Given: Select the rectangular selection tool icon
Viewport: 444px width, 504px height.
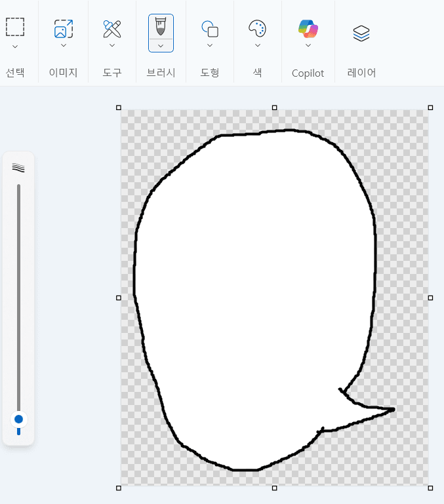Looking at the screenshot, I should pyautogui.click(x=15, y=27).
